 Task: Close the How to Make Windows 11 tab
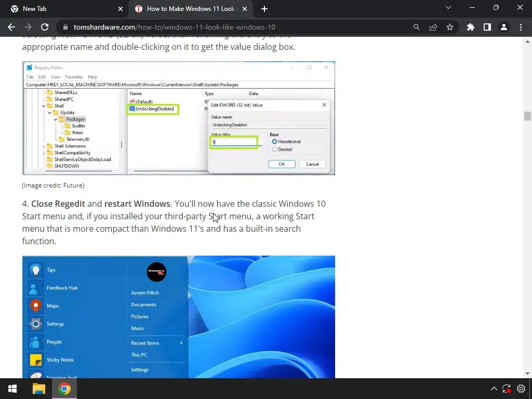pyautogui.click(x=245, y=9)
